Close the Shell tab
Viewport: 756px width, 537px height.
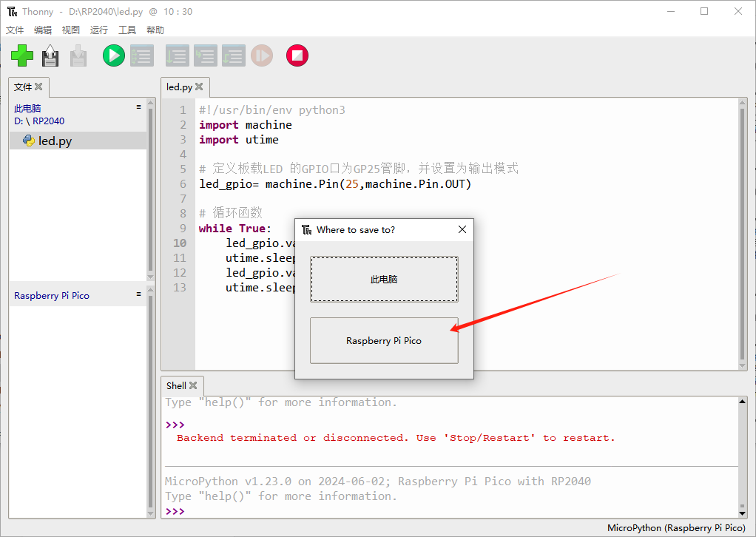coord(193,385)
